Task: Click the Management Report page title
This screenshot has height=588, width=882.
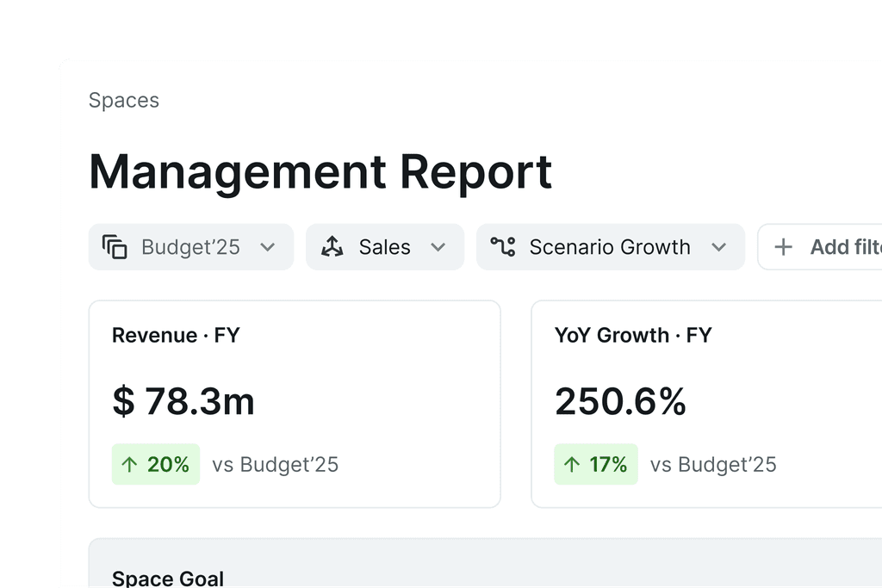Action: (320, 172)
